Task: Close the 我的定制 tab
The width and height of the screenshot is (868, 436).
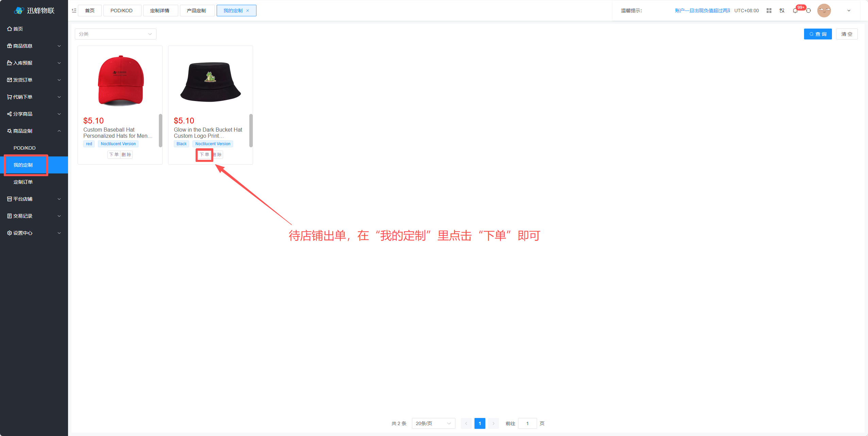Action: (248, 11)
